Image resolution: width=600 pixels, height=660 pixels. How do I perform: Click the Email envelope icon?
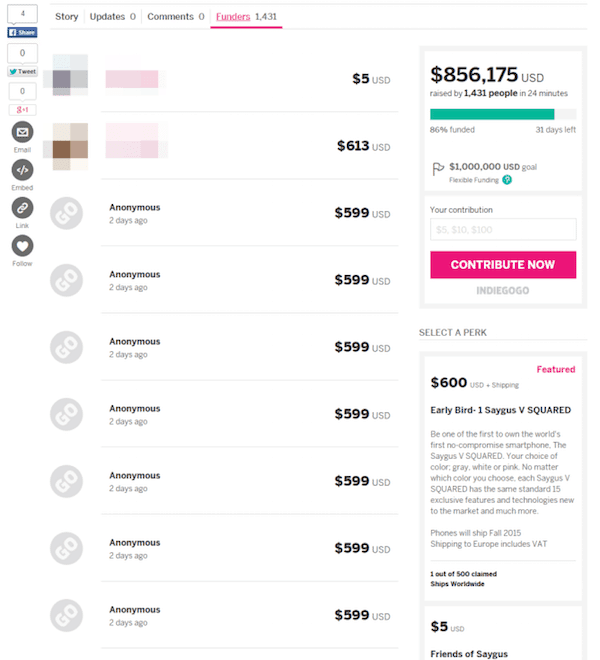(22, 132)
